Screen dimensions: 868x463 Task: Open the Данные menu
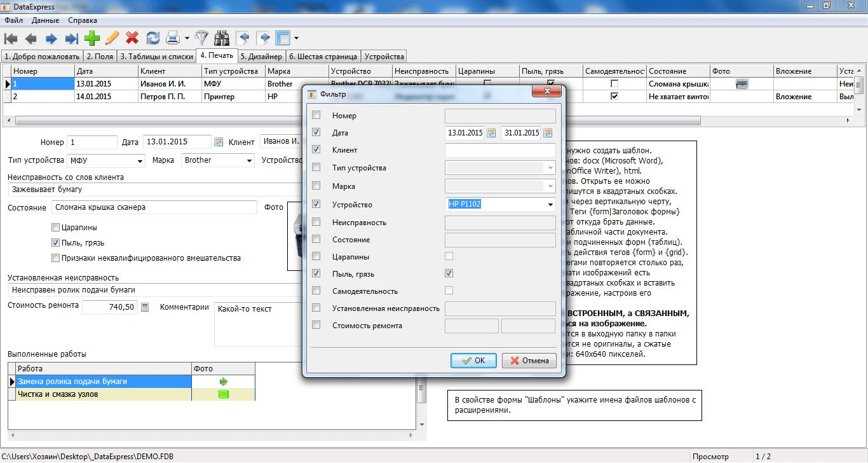click(x=45, y=20)
